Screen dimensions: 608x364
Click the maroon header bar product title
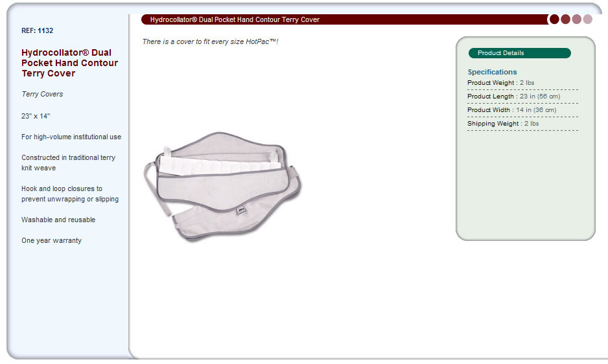point(235,19)
